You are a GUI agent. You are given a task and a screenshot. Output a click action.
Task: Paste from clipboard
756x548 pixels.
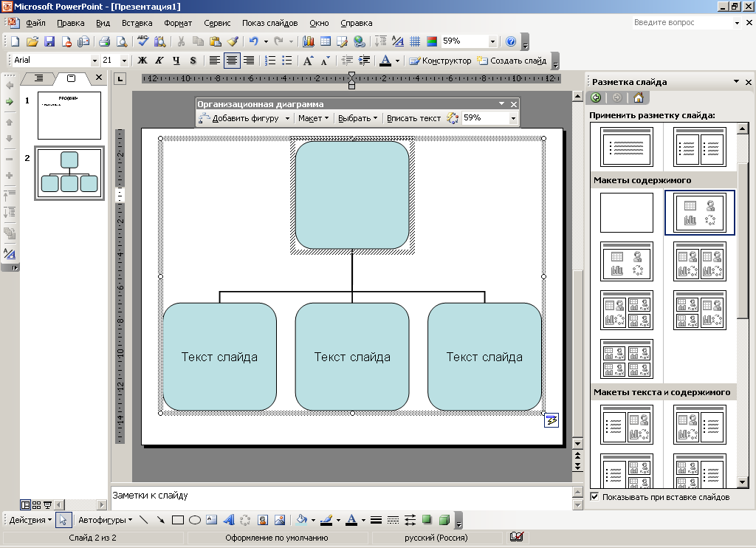[215, 41]
